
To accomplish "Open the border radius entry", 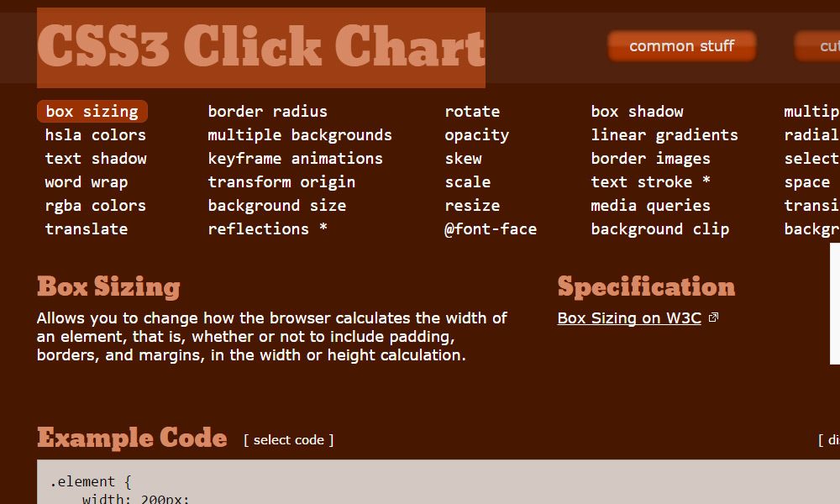I will click(x=267, y=111).
